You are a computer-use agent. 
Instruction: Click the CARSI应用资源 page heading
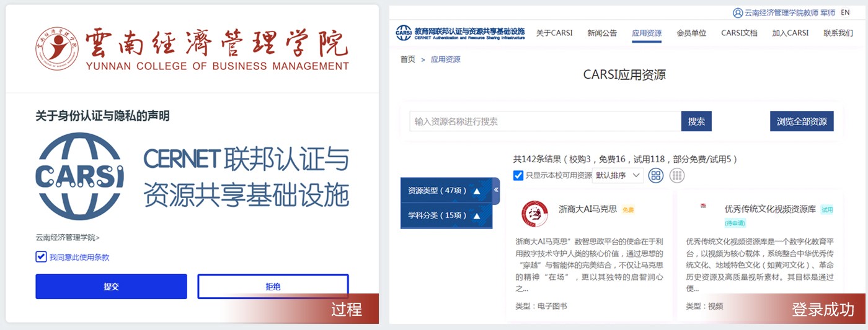coord(624,75)
